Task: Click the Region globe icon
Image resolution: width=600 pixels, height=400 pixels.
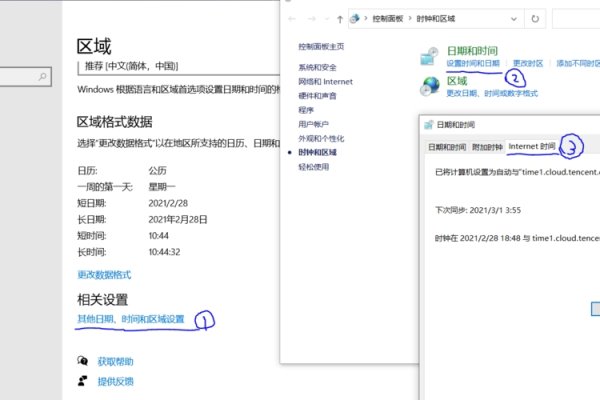Action: pyautogui.click(x=429, y=86)
